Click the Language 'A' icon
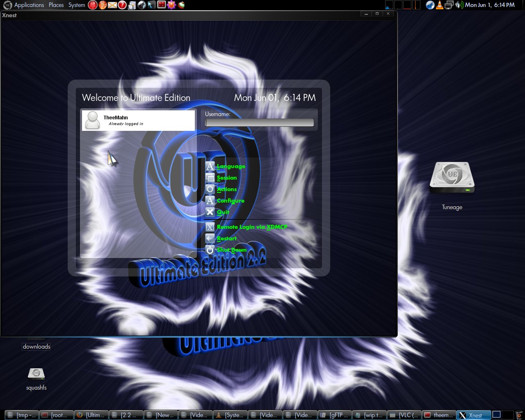The image size is (525, 420). pos(210,166)
